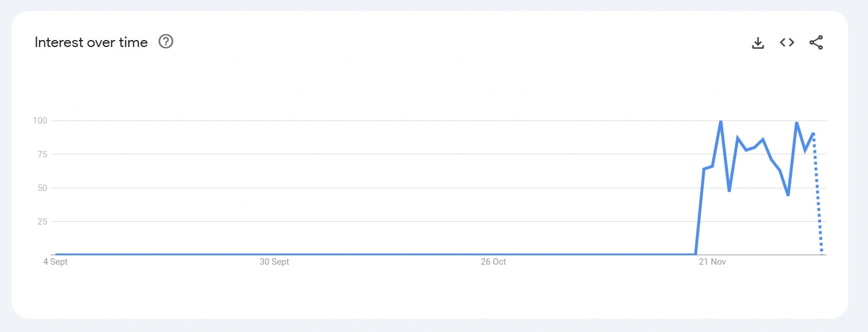Click the dip right after the first peak

click(x=729, y=190)
